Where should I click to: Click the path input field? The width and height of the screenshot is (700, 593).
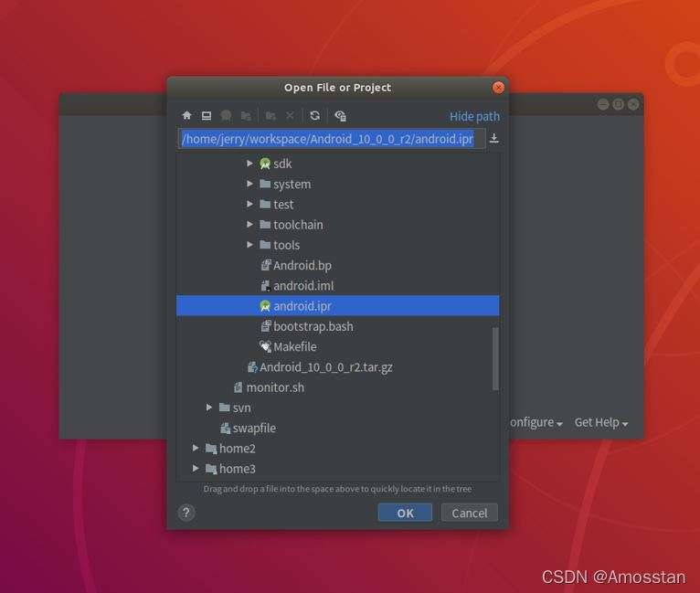coord(331,139)
